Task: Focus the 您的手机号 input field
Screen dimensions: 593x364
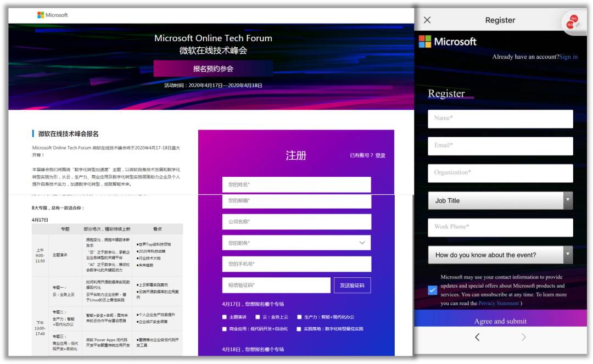Action: pyautogui.click(x=296, y=264)
